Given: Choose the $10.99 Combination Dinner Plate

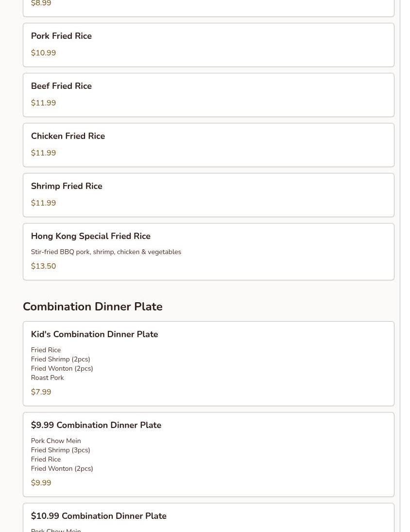Looking at the screenshot, I should 208,517.
